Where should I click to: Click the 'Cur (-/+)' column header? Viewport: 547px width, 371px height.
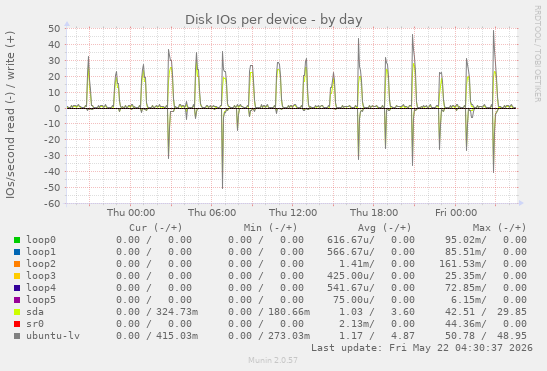click(x=156, y=228)
